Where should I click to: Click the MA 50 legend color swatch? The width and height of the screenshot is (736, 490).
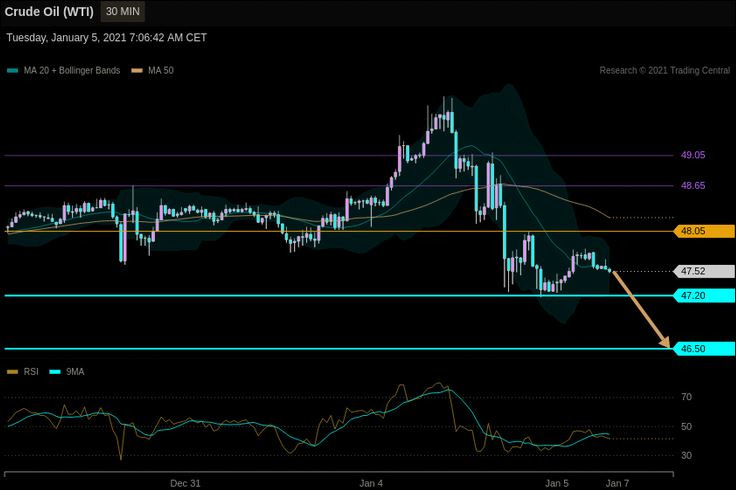[x=137, y=71]
